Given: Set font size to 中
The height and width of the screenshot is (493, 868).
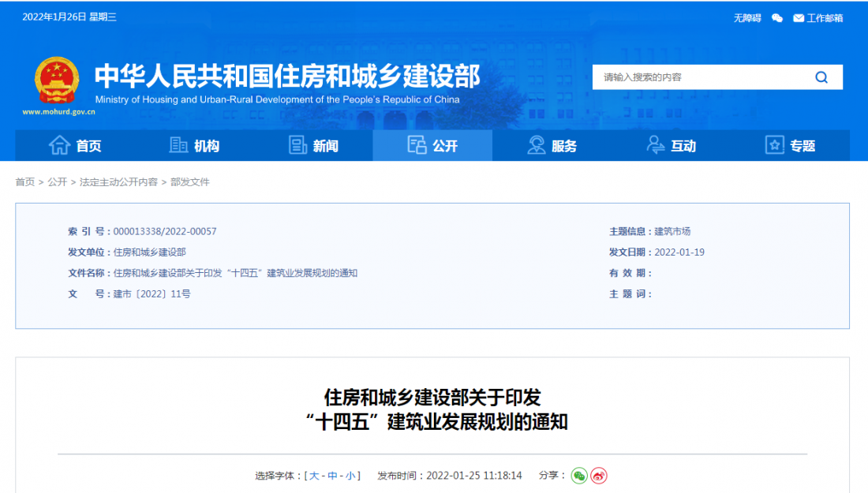Looking at the screenshot, I should coord(332,476).
